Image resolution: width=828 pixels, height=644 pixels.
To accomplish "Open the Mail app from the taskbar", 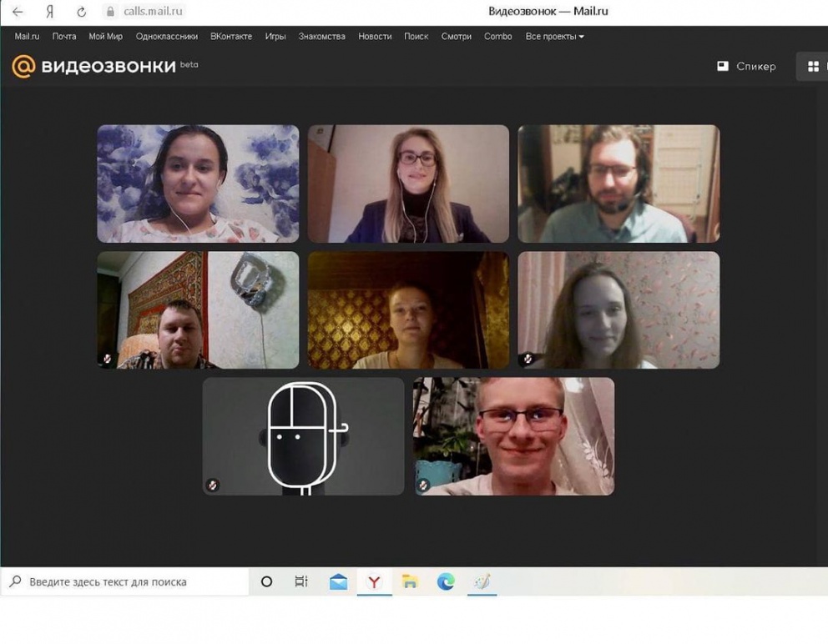I will pyautogui.click(x=338, y=582).
